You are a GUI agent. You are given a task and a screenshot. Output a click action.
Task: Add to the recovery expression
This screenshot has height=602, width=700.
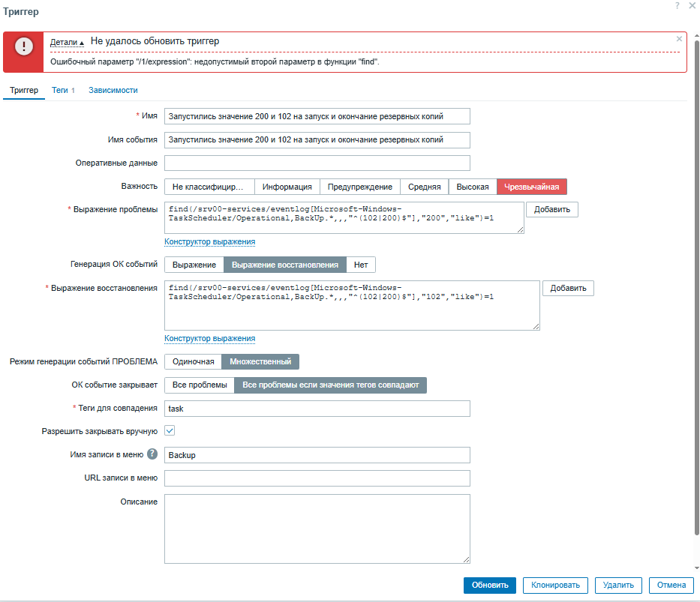coord(568,289)
